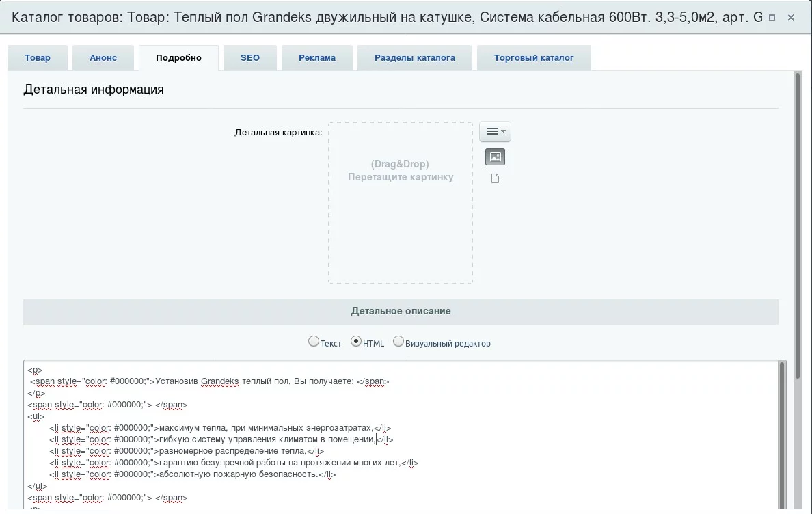Switch to the Анонс tab

[x=103, y=58]
